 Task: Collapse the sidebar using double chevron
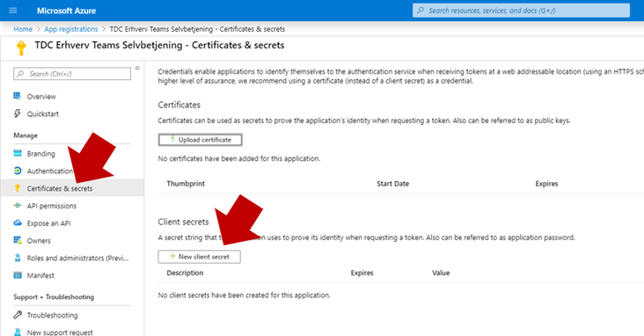(x=137, y=69)
